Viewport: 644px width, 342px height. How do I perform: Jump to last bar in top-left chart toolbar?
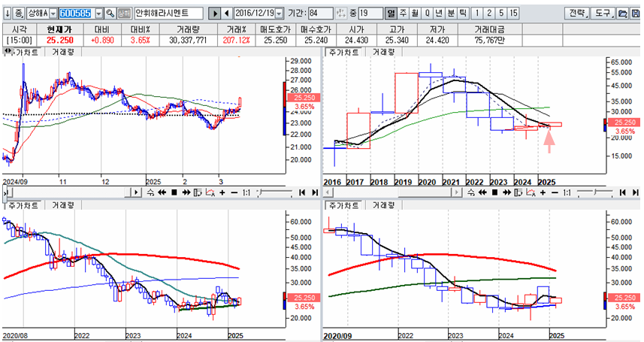click(x=315, y=192)
